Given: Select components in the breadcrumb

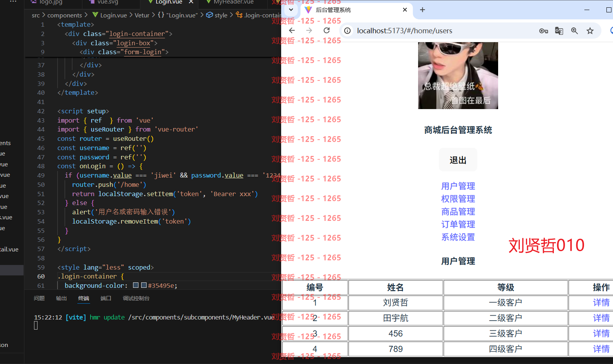Looking at the screenshot, I should point(65,15).
